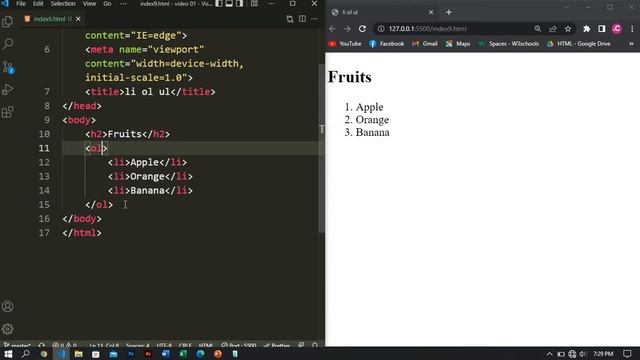
Task: Open Chrome Extensions puzzle icon
Action: click(587, 29)
